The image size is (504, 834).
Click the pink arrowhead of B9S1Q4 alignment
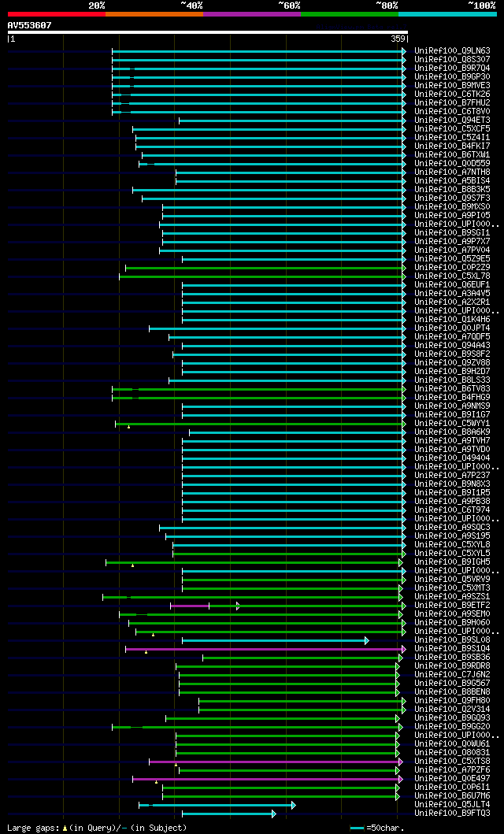[x=404, y=649]
